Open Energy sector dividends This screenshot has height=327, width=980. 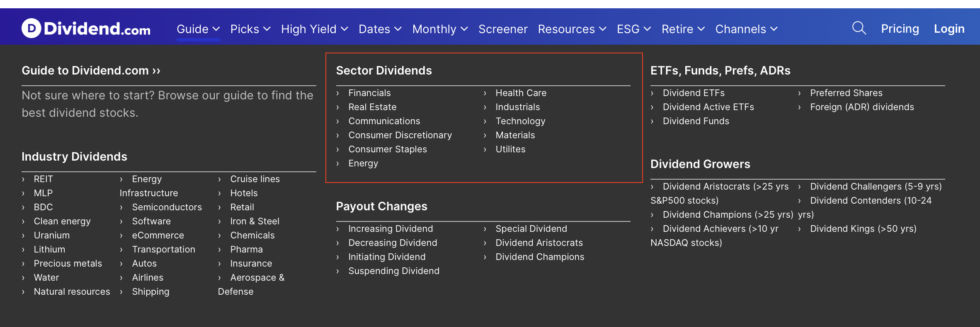pyautogui.click(x=363, y=163)
